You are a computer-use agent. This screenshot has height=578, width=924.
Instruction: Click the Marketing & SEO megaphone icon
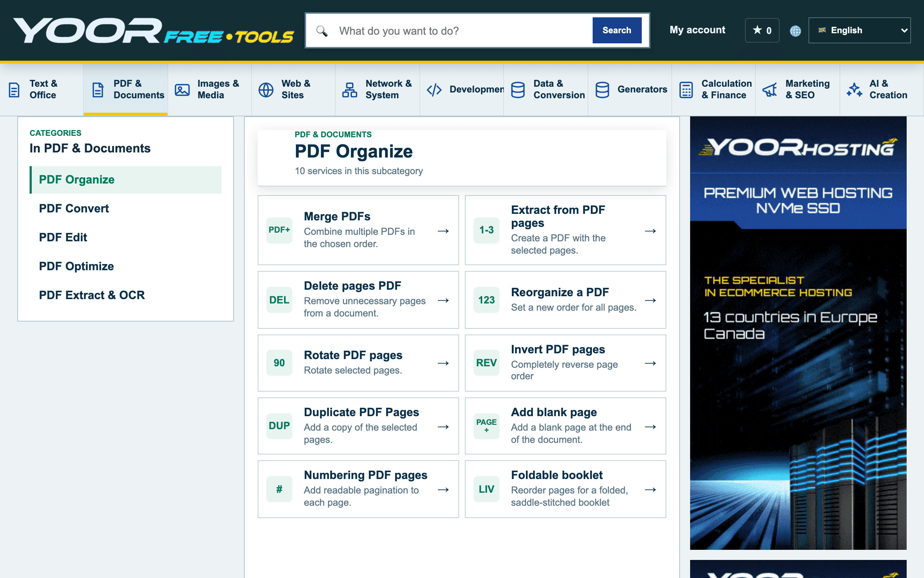click(x=770, y=90)
